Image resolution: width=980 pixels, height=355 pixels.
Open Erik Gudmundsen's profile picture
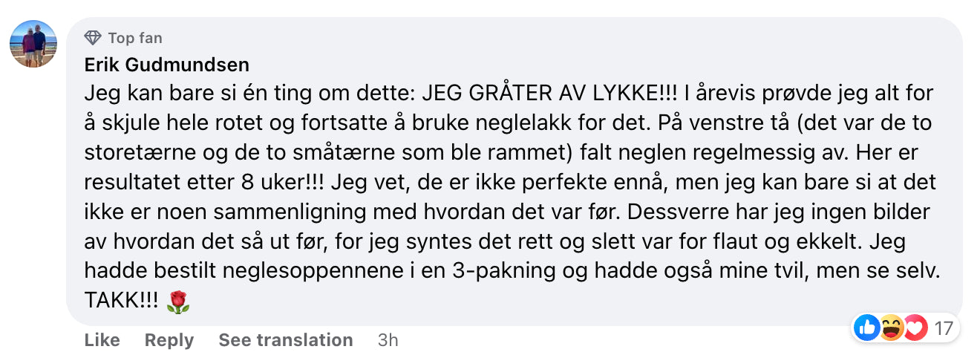point(33,44)
